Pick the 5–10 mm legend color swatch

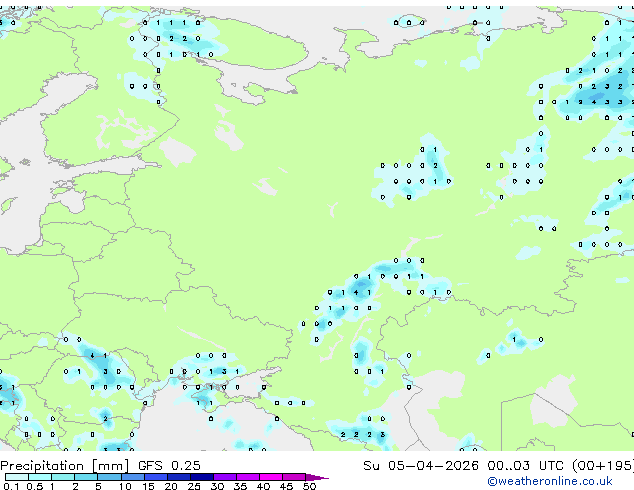[109, 477]
